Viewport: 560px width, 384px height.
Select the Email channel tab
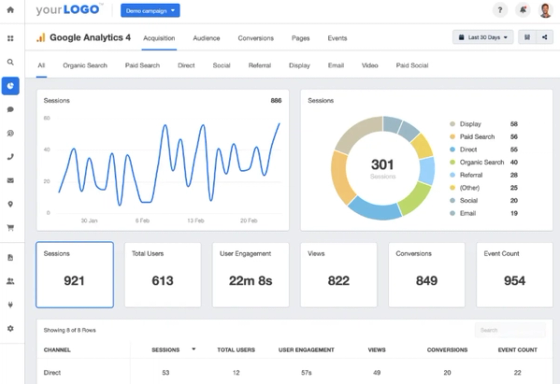click(x=336, y=65)
